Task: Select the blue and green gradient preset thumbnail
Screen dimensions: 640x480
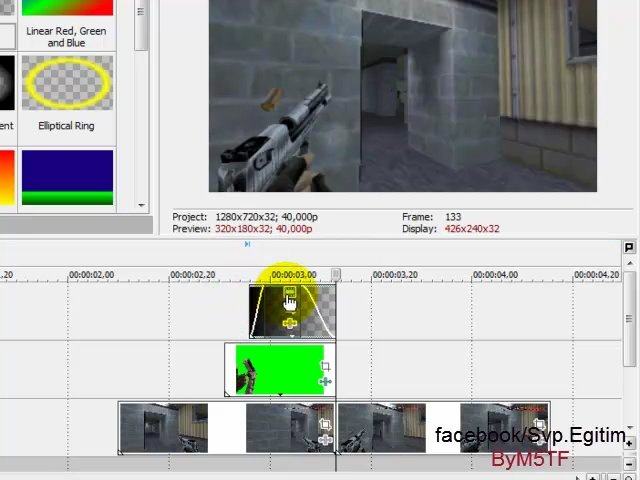Action: point(67,177)
